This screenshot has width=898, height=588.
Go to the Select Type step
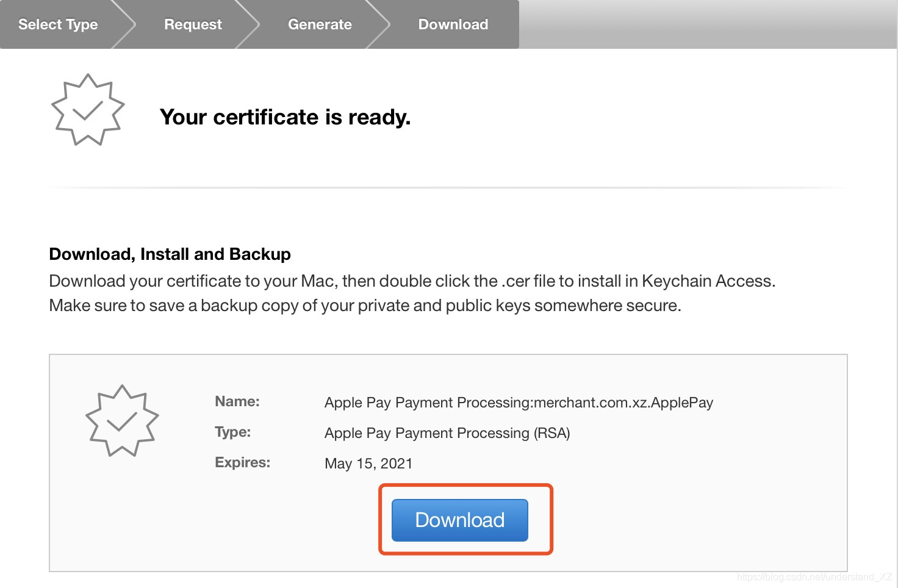click(58, 24)
